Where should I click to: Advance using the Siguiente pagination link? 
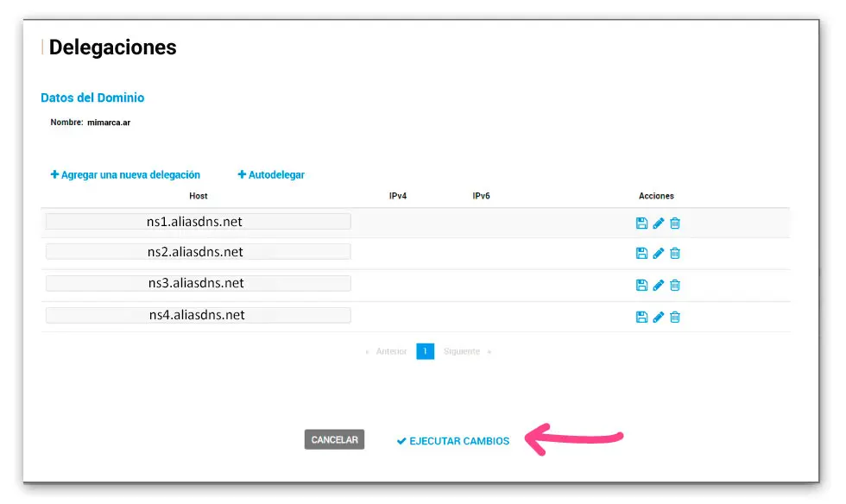461,351
